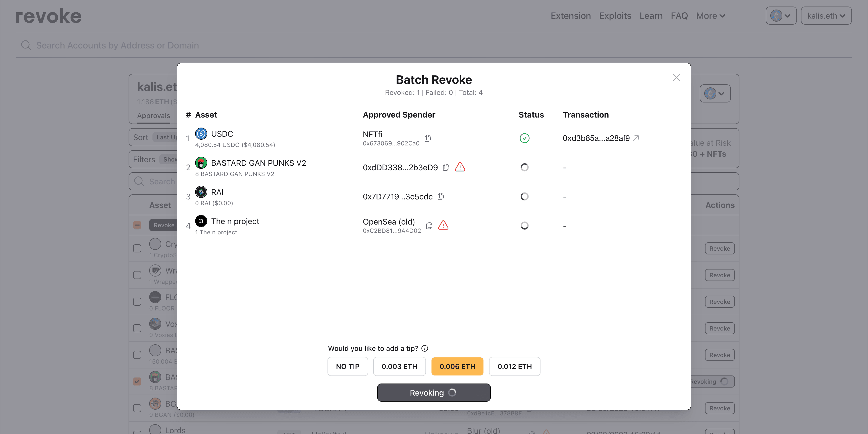
Task: Check the BGAN row checkbox
Action: tap(137, 408)
